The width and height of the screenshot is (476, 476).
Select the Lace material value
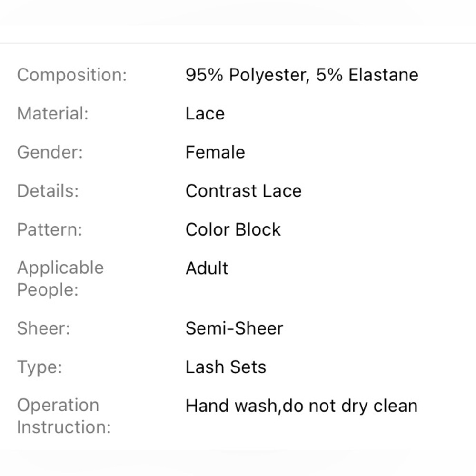point(205,114)
